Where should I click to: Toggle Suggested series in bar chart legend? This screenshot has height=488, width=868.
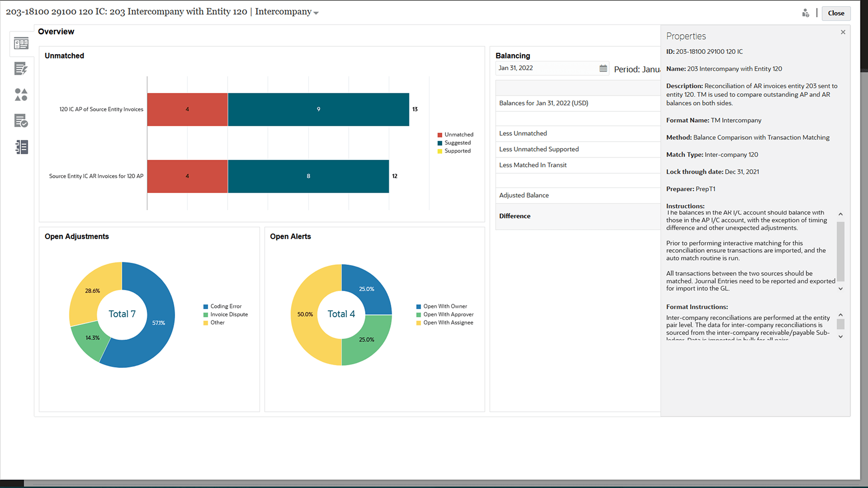[457, 143]
